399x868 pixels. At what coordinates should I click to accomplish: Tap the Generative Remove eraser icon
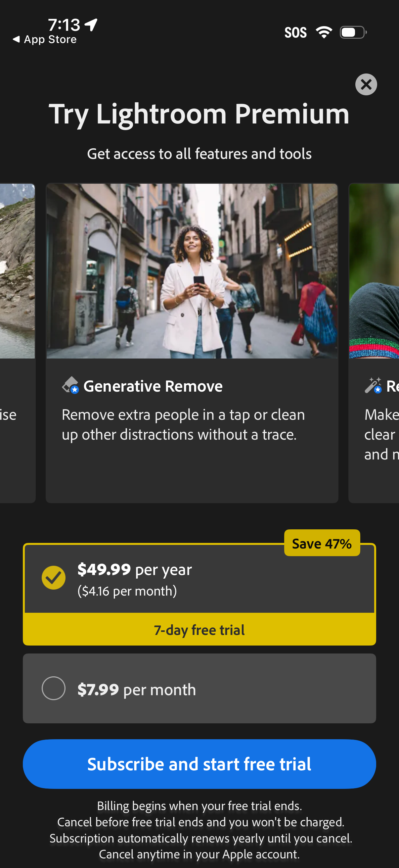pos(70,385)
